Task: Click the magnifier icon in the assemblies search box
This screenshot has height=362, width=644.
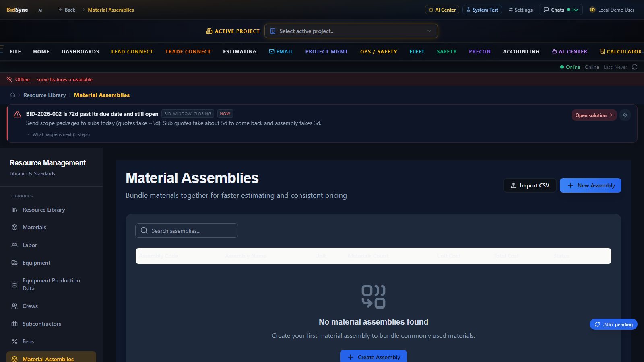Action: coord(144,230)
